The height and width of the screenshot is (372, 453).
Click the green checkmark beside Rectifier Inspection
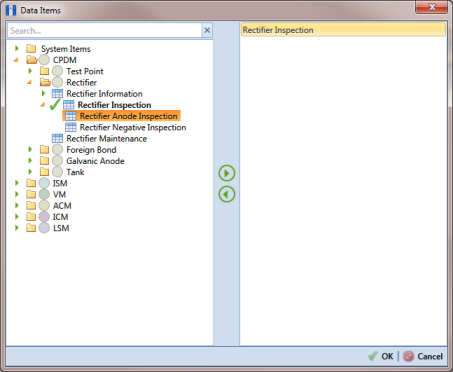[55, 105]
